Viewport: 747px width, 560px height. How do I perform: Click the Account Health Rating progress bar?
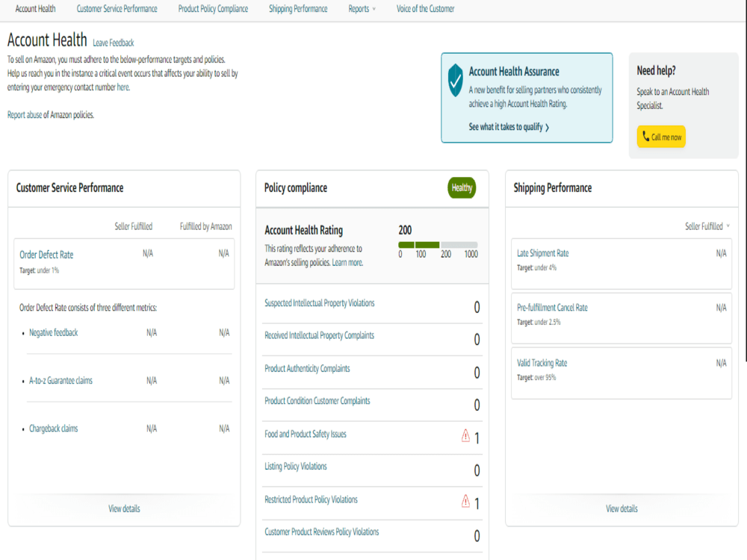[438, 245]
